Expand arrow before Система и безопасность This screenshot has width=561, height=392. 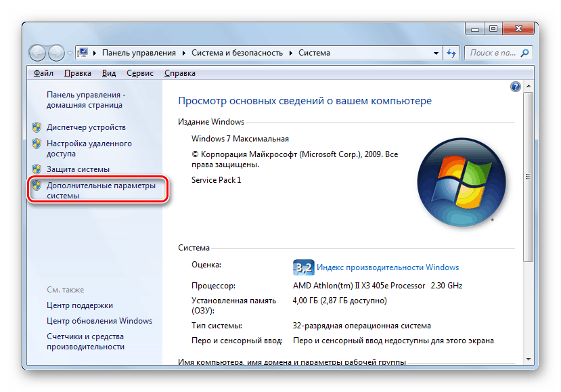[184, 53]
